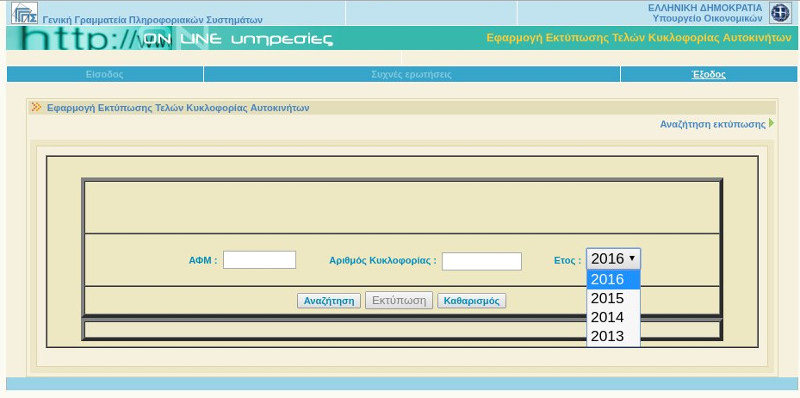Click the Υπουργείο Οικονομικών header text
The width and height of the screenshot is (800, 398).
coord(707,18)
